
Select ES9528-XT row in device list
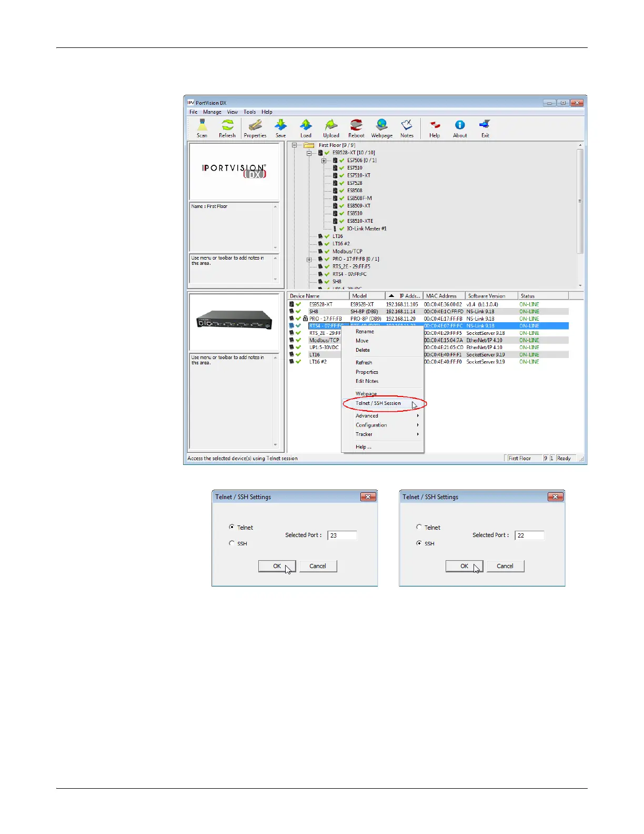(x=428, y=304)
